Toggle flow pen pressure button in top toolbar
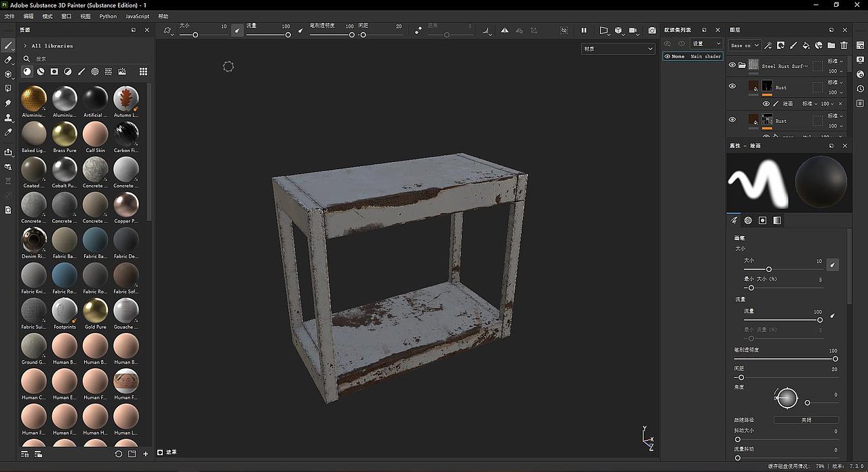 300,31
